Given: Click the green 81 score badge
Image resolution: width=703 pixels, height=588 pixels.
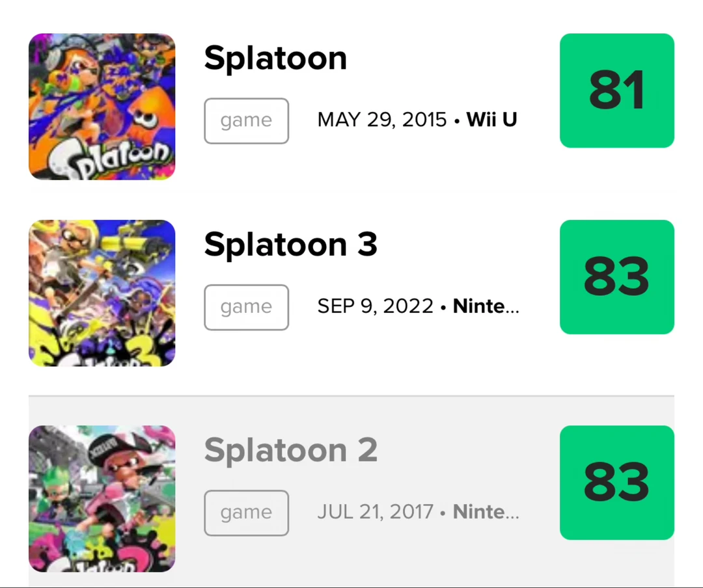Looking at the screenshot, I should pyautogui.click(x=617, y=90).
